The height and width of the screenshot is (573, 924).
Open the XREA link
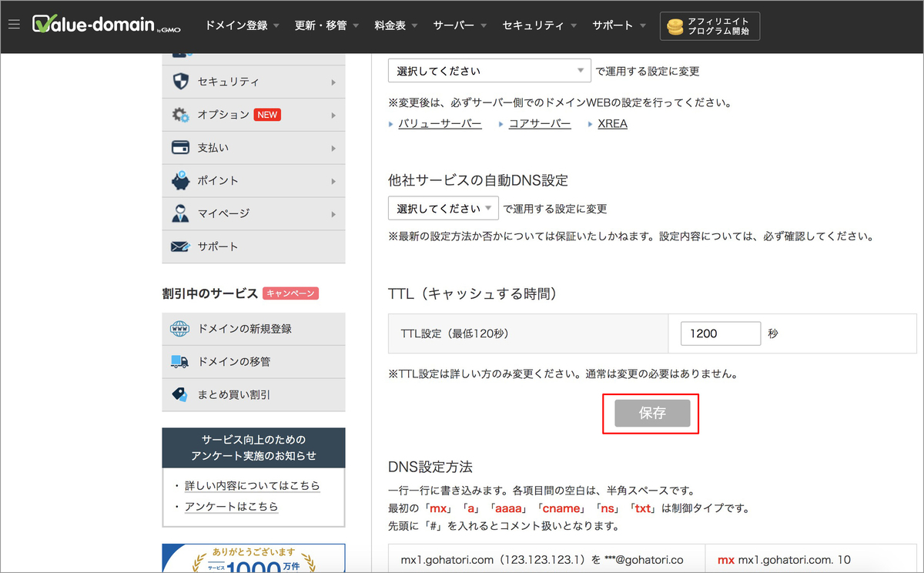tap(612, 123)
